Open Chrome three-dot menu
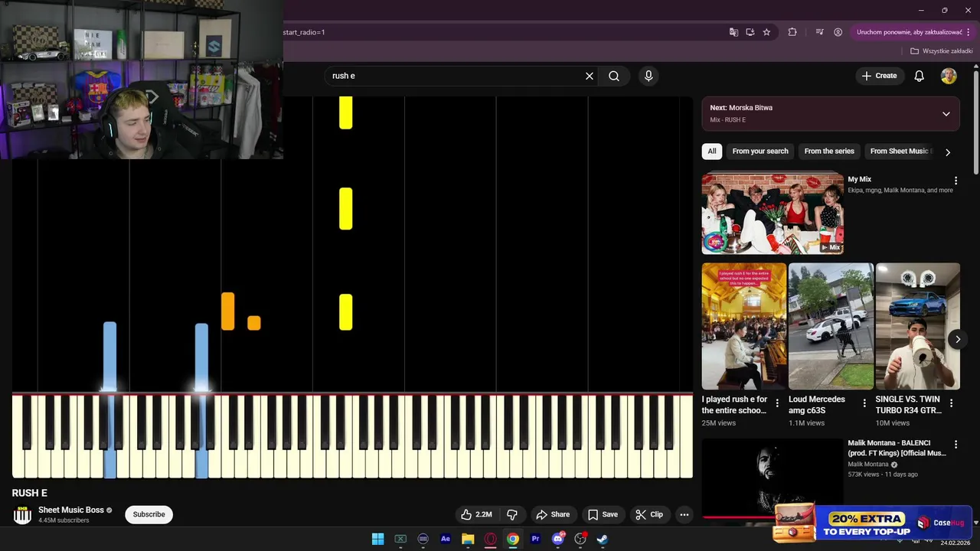 click(x=970, y=32)
